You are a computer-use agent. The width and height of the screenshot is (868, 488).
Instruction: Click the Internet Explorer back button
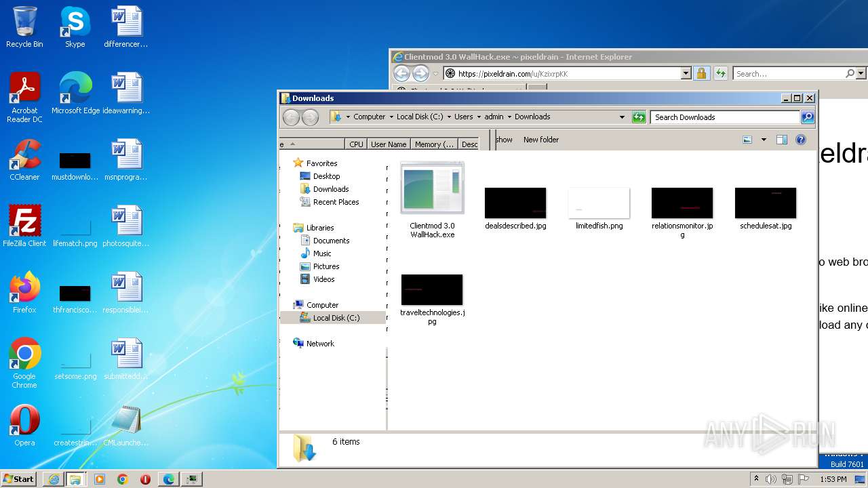point(401,73)
